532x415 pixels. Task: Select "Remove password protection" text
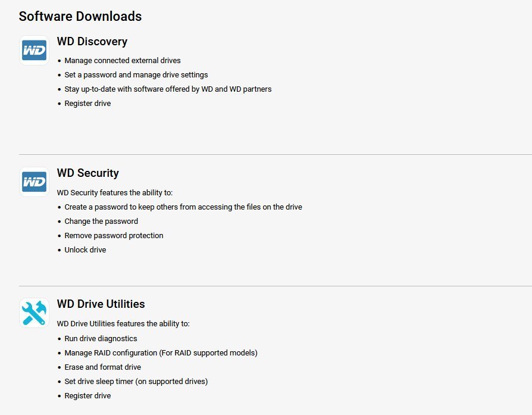tap(114, 236)
